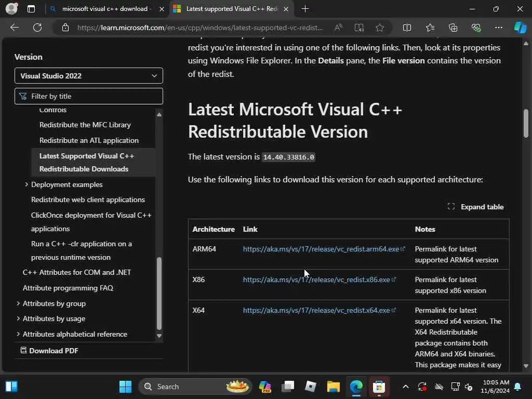This screenshot has height=399, width=532.
Task: Close the 'Latest supported Visual C++' tab
Action: tap(286, 9)
